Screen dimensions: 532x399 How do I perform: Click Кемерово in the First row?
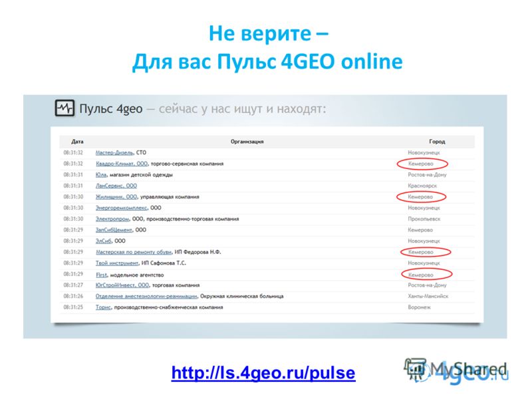421,275
